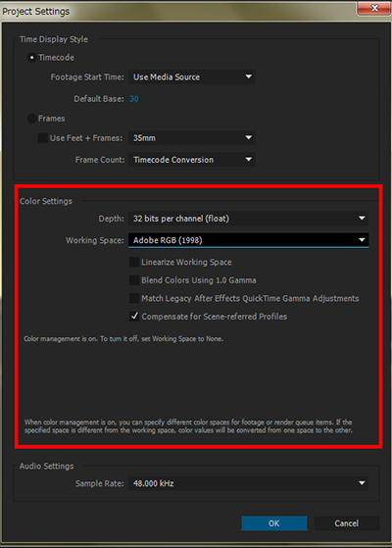Click the Sample Rate label
392x548 pixels.
[x=100, y=483]
